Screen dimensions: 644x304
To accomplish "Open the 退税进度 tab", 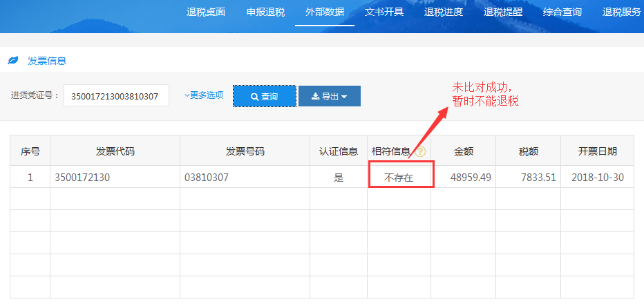I will coord(444,12).
